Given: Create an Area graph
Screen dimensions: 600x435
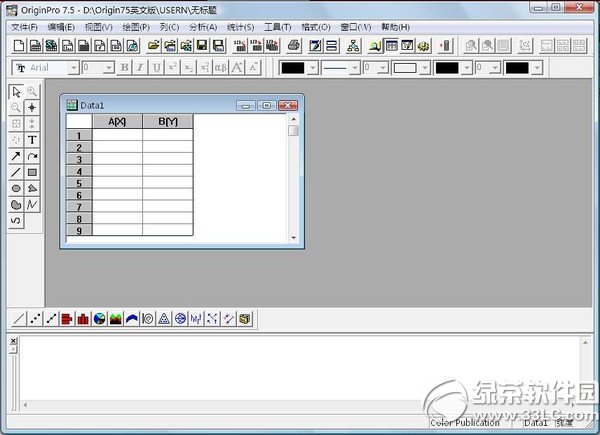Looking at the screenshot, I should point(116,319).
